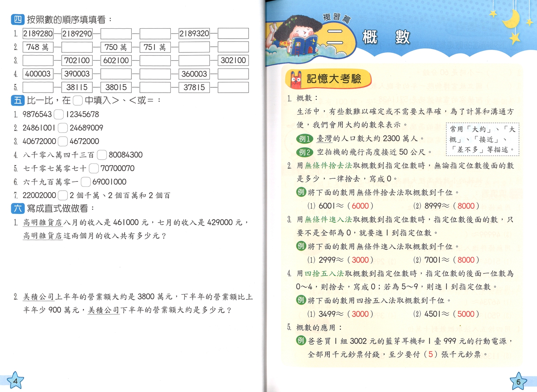Click the text 臺灣的人口數大約 2300 萬人
Screen dimensions: 537x392
[370, 139]
